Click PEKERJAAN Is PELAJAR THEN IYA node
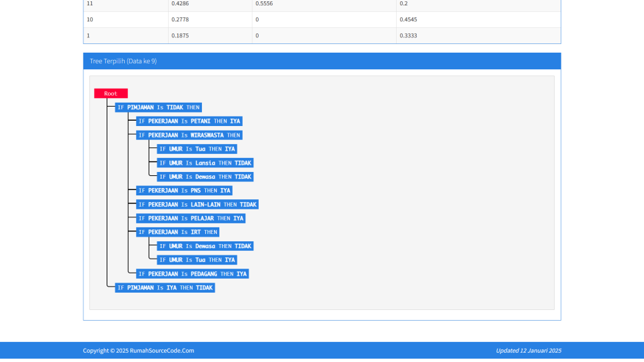 (191, 219)
